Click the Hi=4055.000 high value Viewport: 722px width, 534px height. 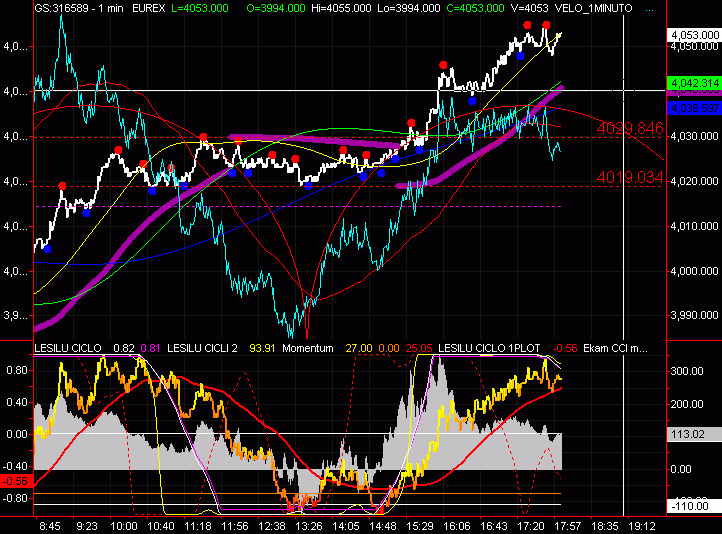click(341, 8)
